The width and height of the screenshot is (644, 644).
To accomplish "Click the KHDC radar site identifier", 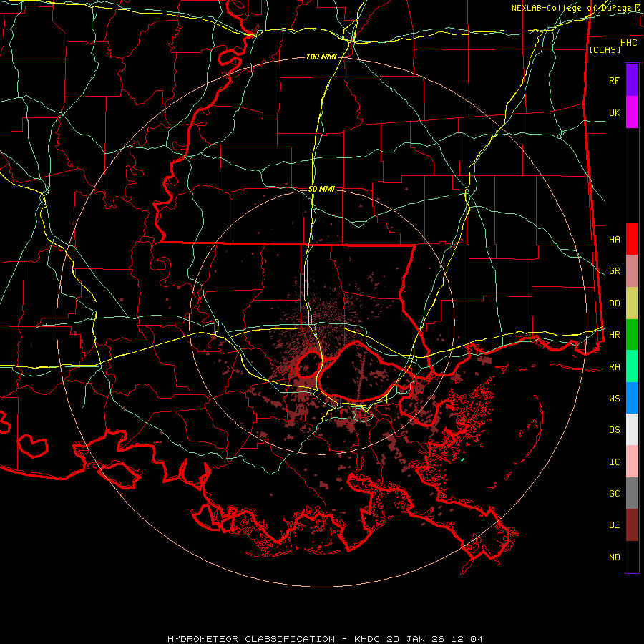I will [x=368, y=639].
